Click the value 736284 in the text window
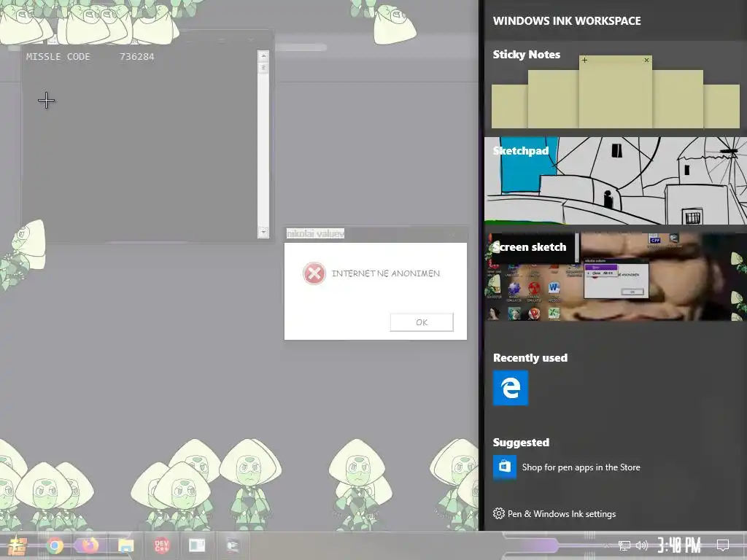The height and width of the screenshot is (560, 747). [136, 57]
